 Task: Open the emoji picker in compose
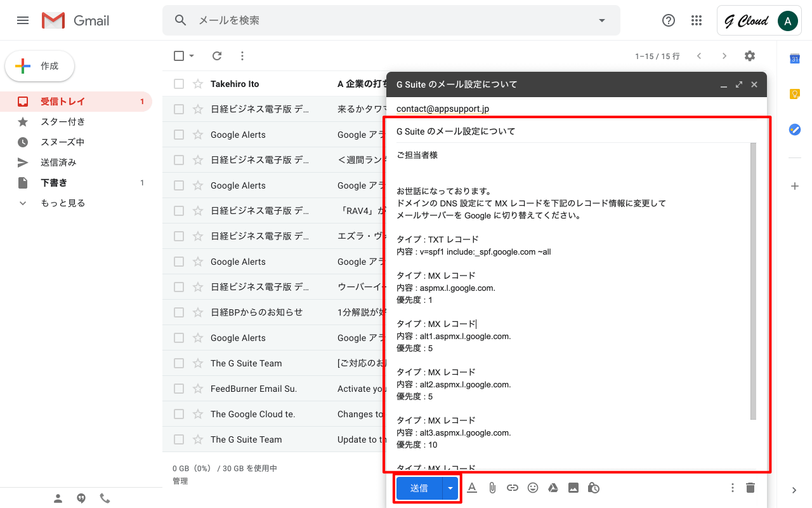point(533,488)
